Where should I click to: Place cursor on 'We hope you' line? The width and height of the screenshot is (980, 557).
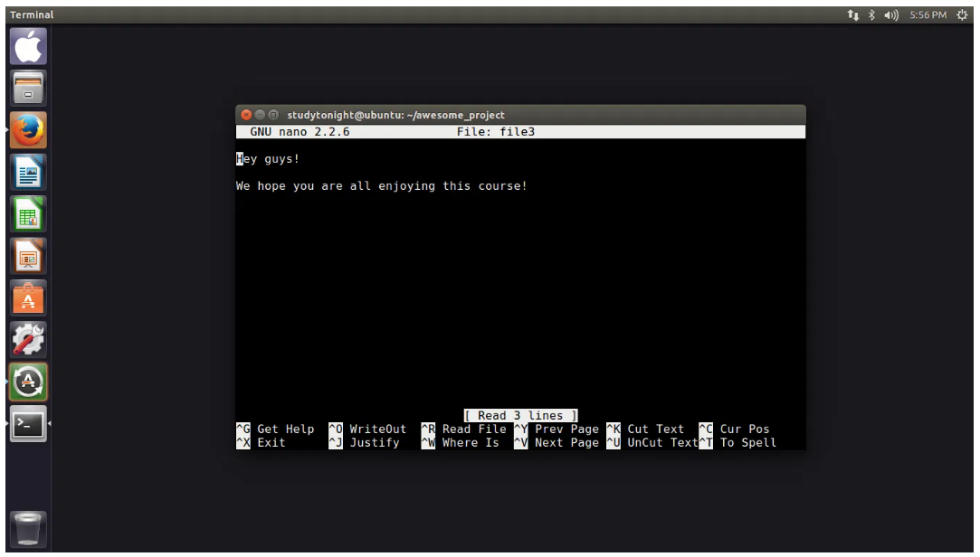[x=380, y=186]
